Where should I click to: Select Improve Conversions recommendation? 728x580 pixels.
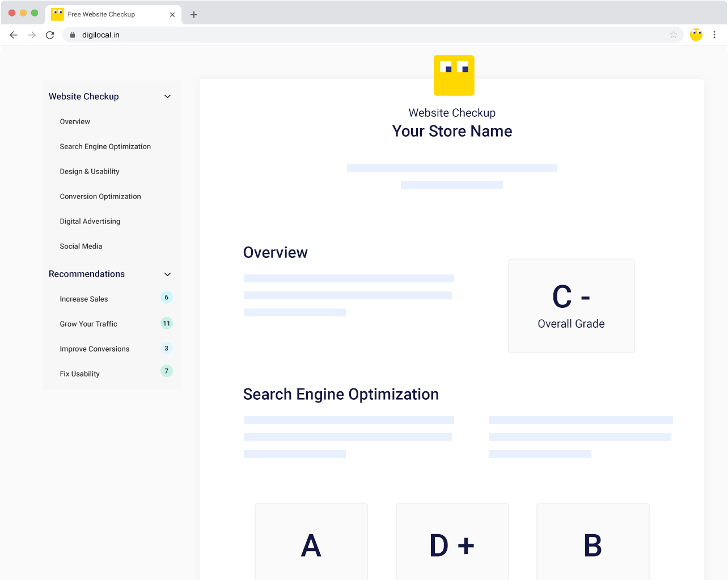(95, 349)
